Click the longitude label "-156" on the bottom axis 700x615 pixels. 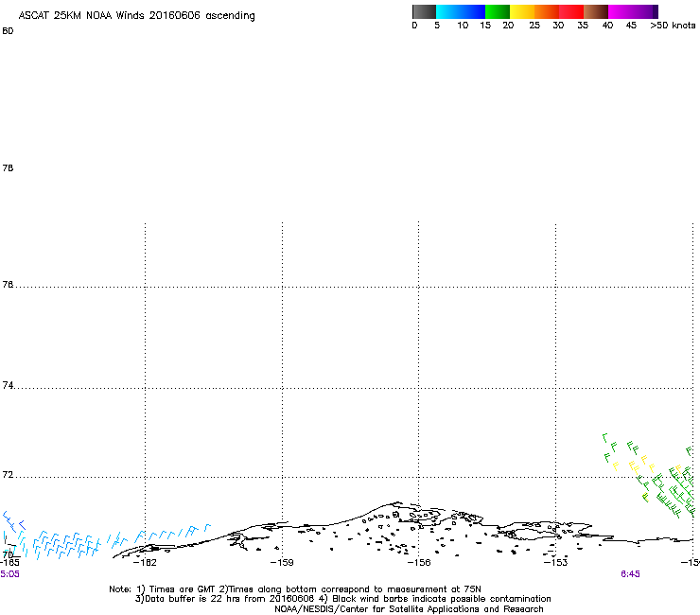coord(419,563)
